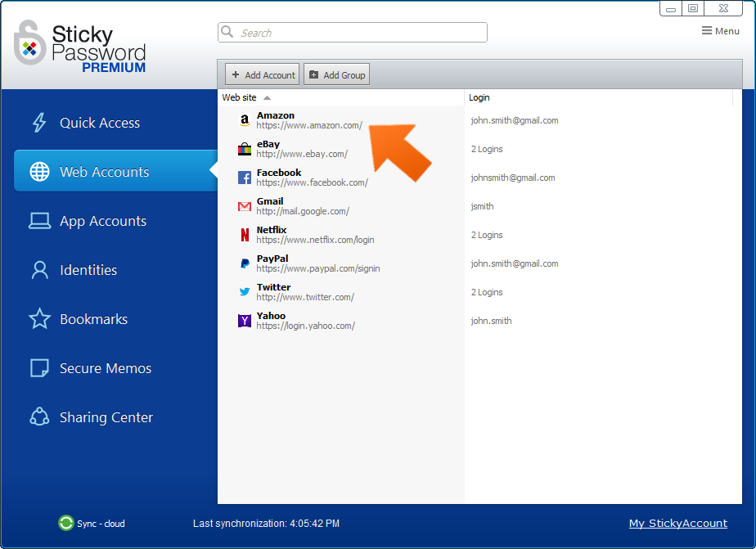Select the Yahoo account name

[x=271, y=316]
